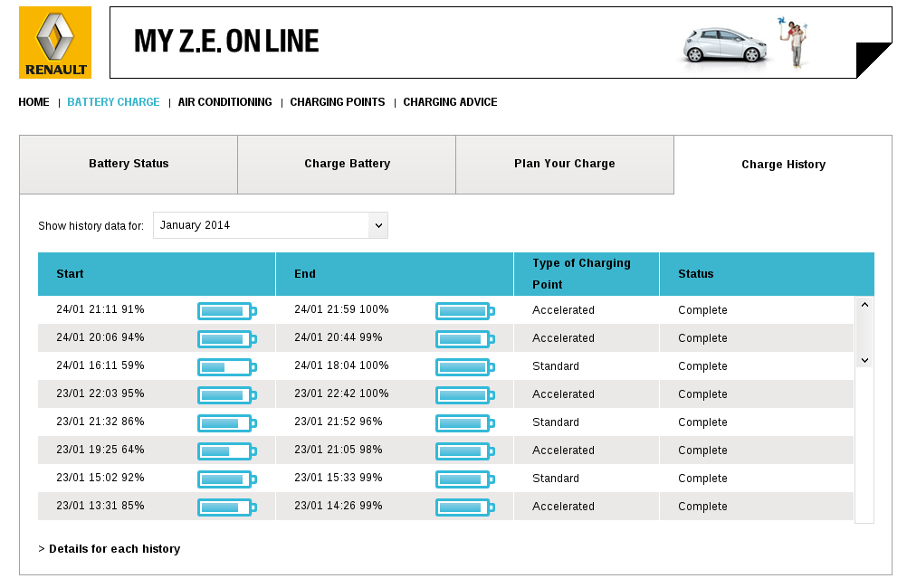Select end entry 23/01 22:42 100%
The image size is (907, 588).
pyautogui.click(x=341, y=394)
